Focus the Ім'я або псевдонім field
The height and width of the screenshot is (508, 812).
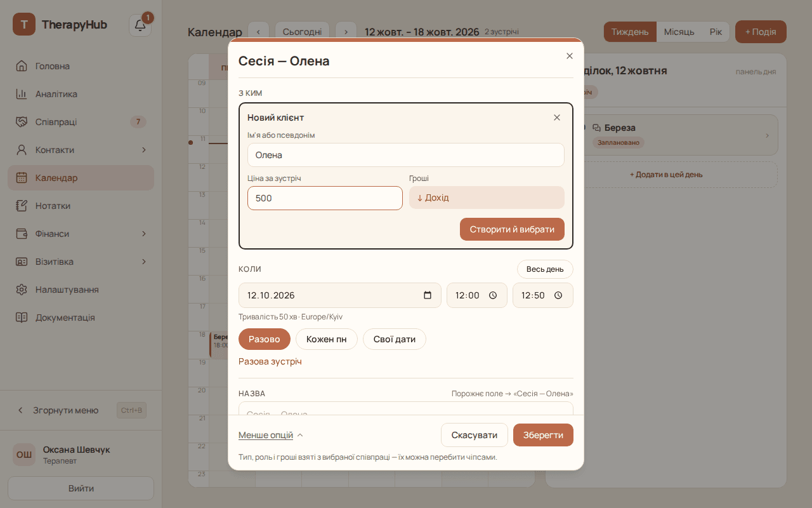(x=406, y=155)
